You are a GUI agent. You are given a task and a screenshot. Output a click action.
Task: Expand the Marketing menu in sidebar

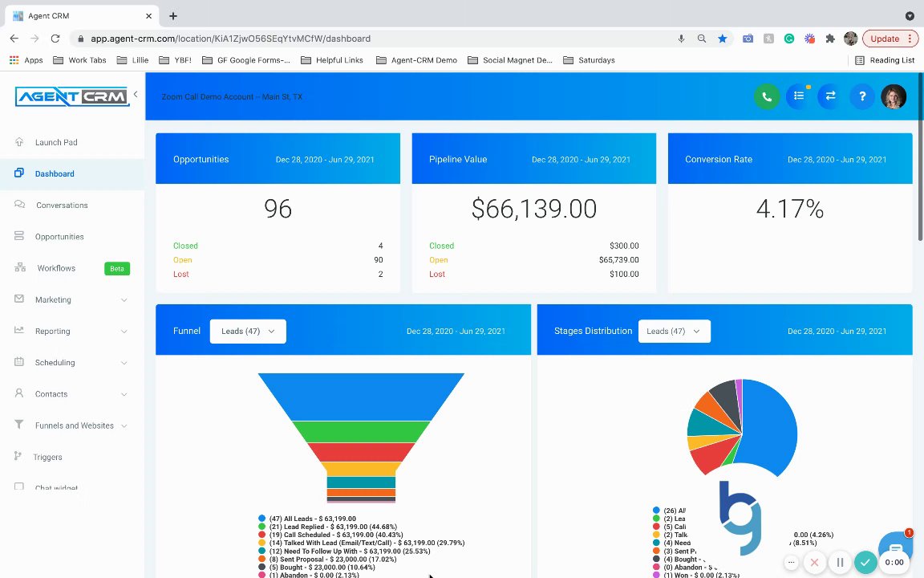[72, 299]
